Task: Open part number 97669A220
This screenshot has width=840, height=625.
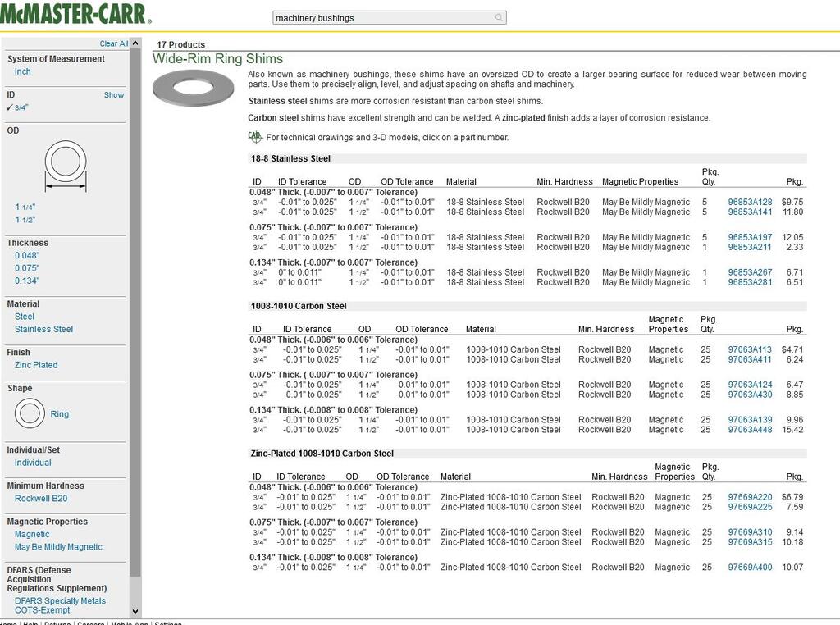Action: [750, 497]
